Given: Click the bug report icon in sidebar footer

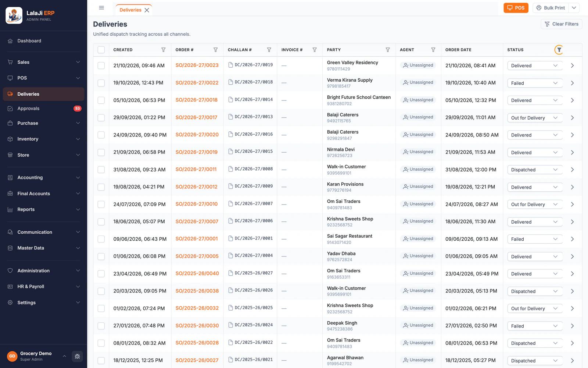Looking at the screenshot, I should (77, 356).
